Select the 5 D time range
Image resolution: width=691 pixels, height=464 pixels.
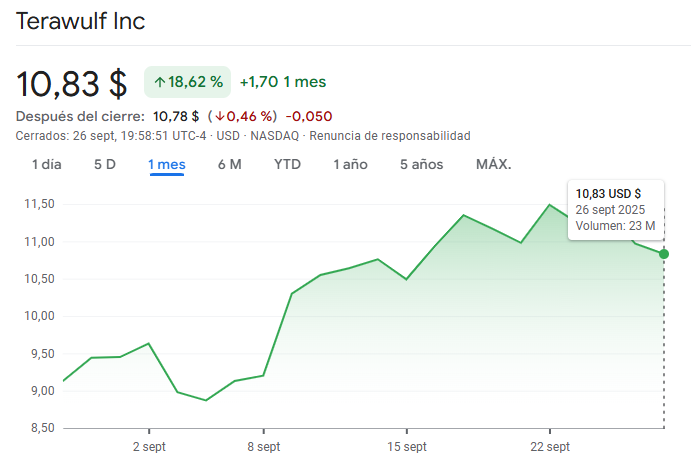(x=105, y=164)
